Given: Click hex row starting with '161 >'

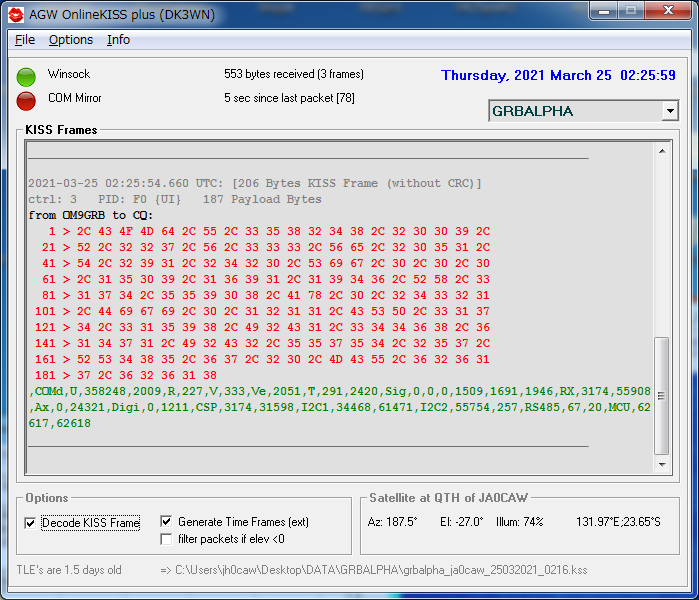Looking at the screenshot, I should pos(262,360).
